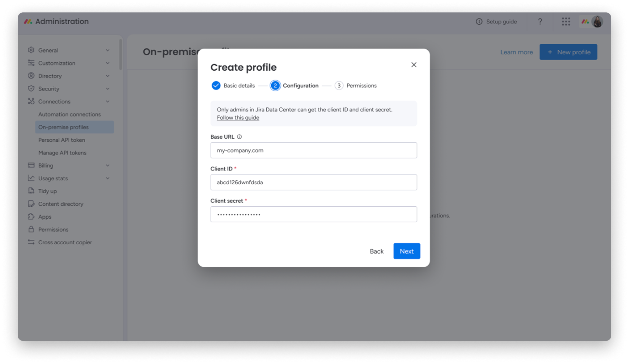Return to the Basic details step

pos(233,85)
